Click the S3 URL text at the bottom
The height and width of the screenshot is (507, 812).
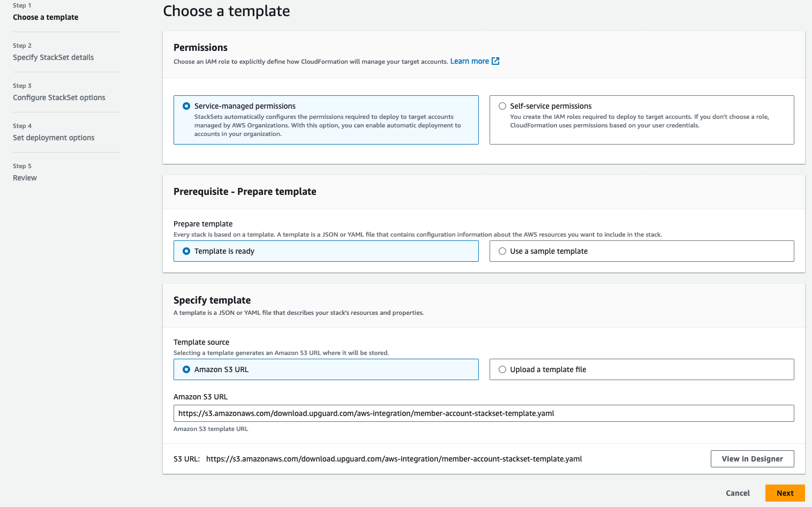[x=394, y=459]
